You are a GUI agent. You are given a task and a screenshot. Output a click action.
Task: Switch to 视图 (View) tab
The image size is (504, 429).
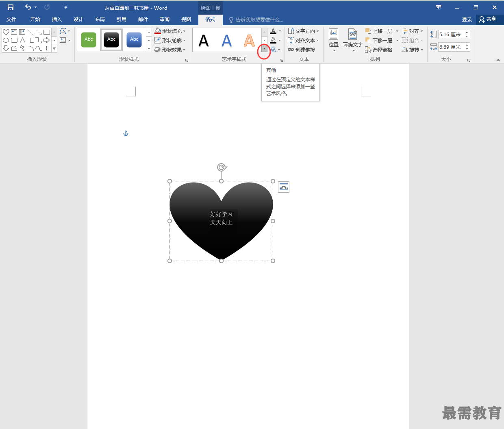pyautogui.click(x=186, y=19)
